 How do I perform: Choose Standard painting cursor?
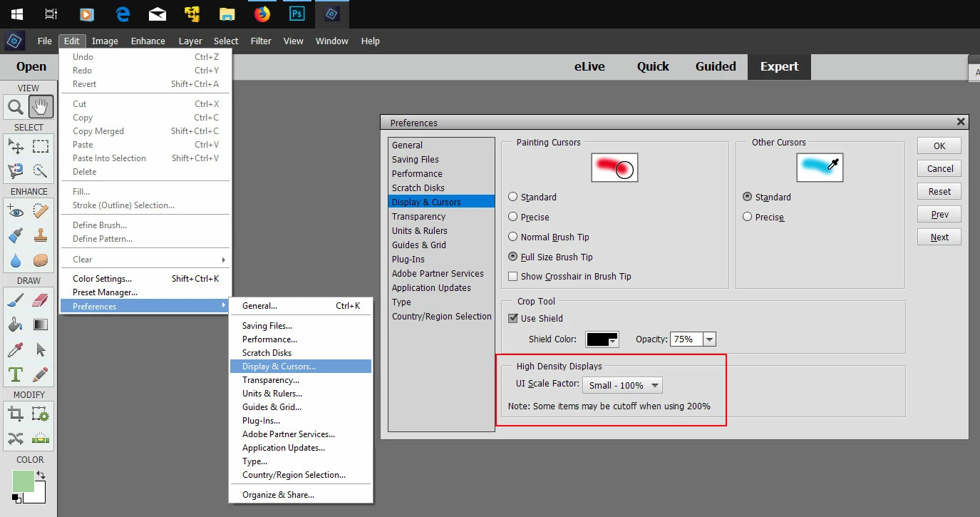(x=513, y=197)
